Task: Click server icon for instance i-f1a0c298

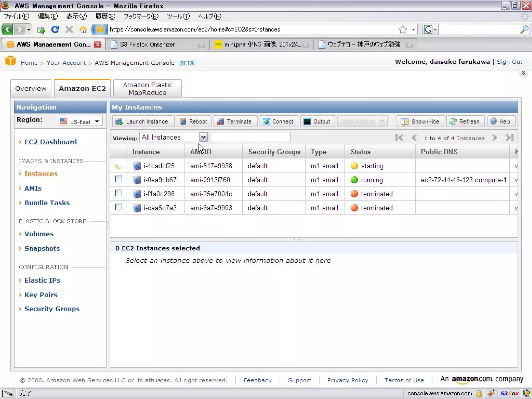Action: click(x=137, y=194)
